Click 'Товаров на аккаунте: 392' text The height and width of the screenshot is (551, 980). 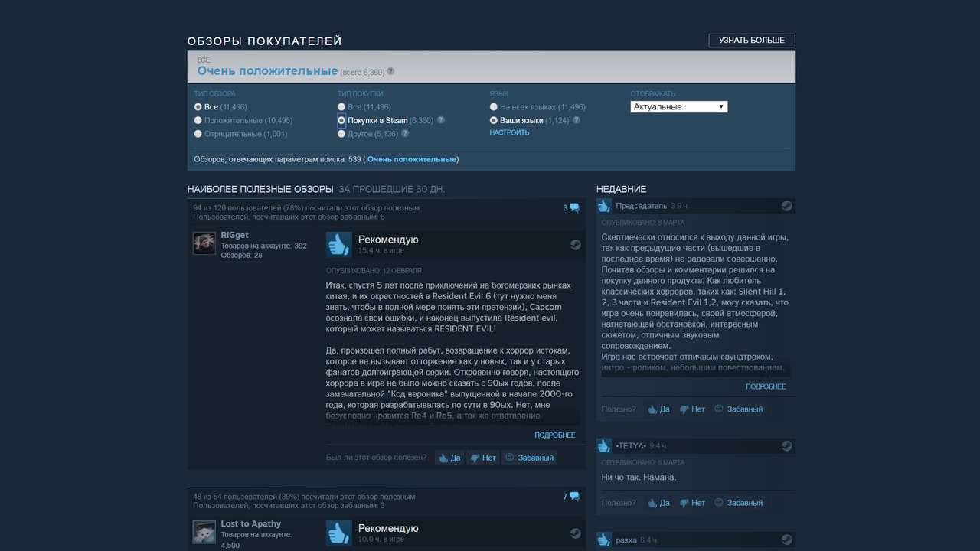pyautogui.click(x=263, y=246)
